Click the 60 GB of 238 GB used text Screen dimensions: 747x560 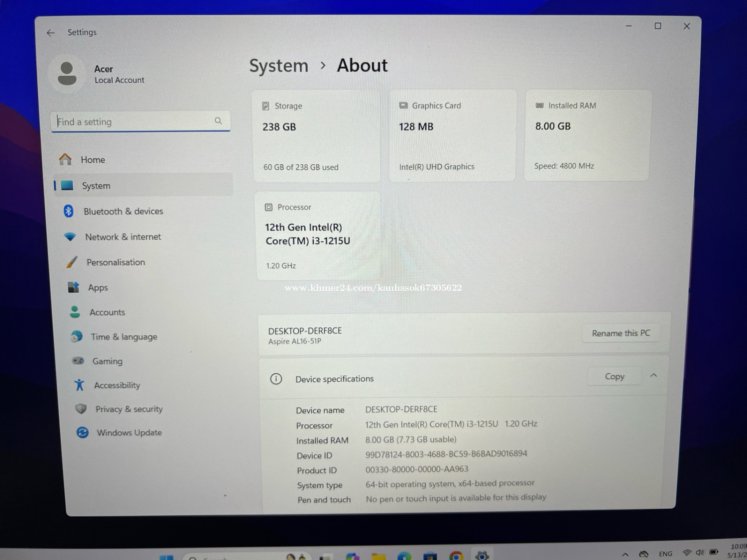[x=301, y=167]
